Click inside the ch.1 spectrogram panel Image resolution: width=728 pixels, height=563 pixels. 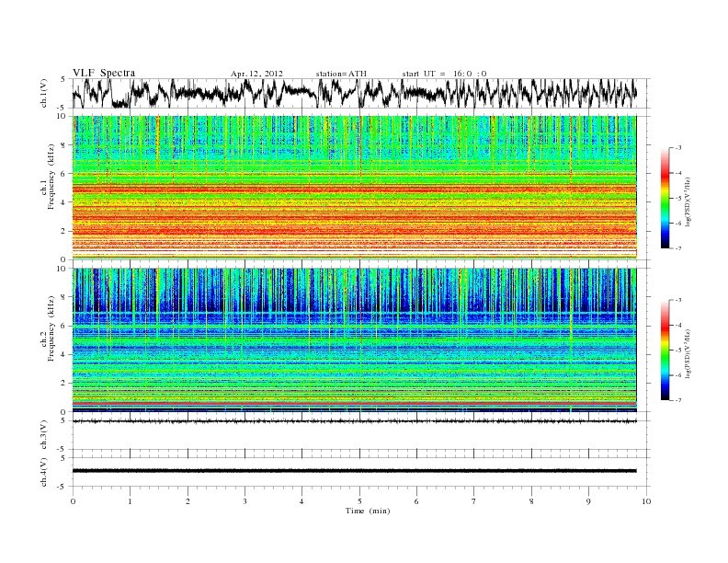354,188
